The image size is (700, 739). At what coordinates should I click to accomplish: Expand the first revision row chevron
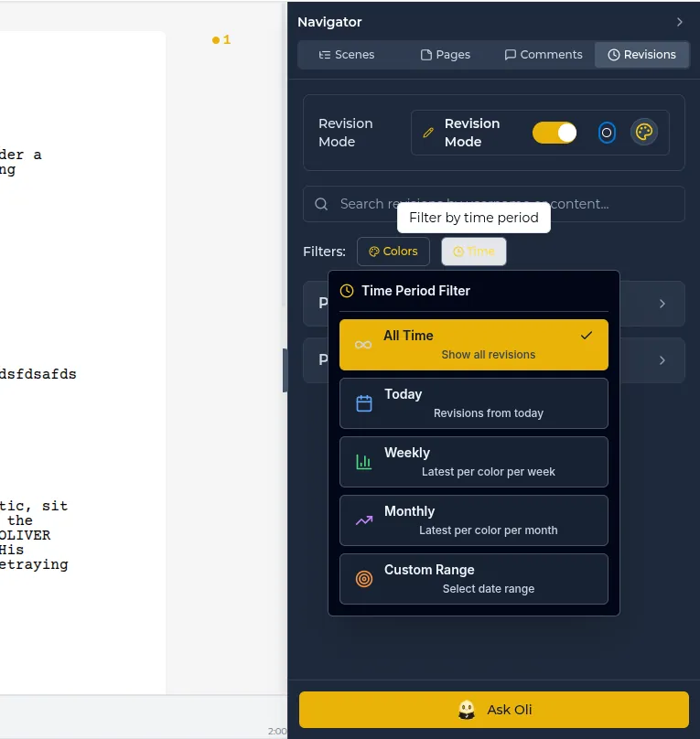point(662,304)
